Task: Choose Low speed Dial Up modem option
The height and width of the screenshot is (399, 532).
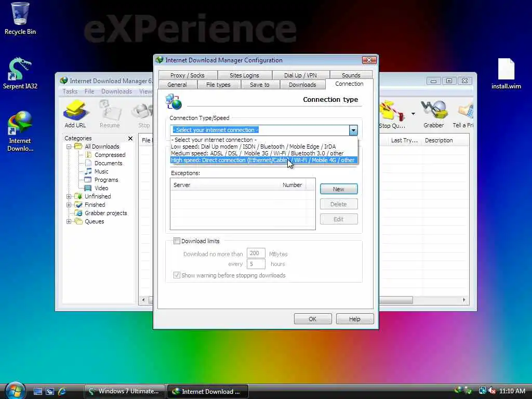Action: [x=264, y=147]
